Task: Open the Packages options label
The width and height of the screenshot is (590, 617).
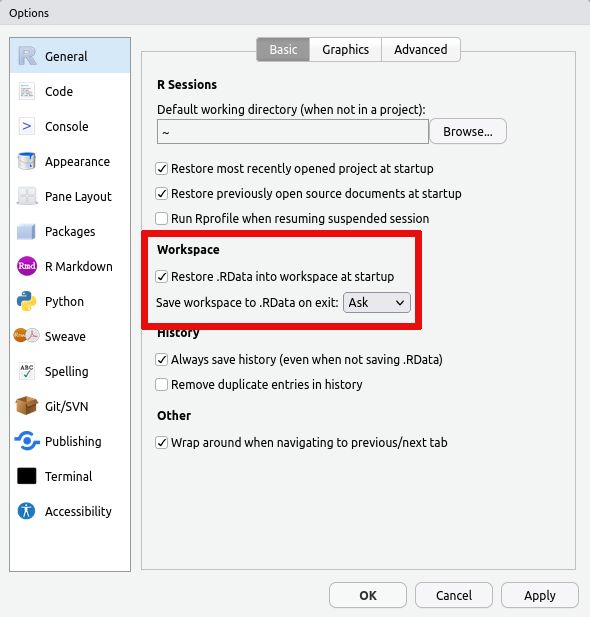Action: [x=70, y=232]
